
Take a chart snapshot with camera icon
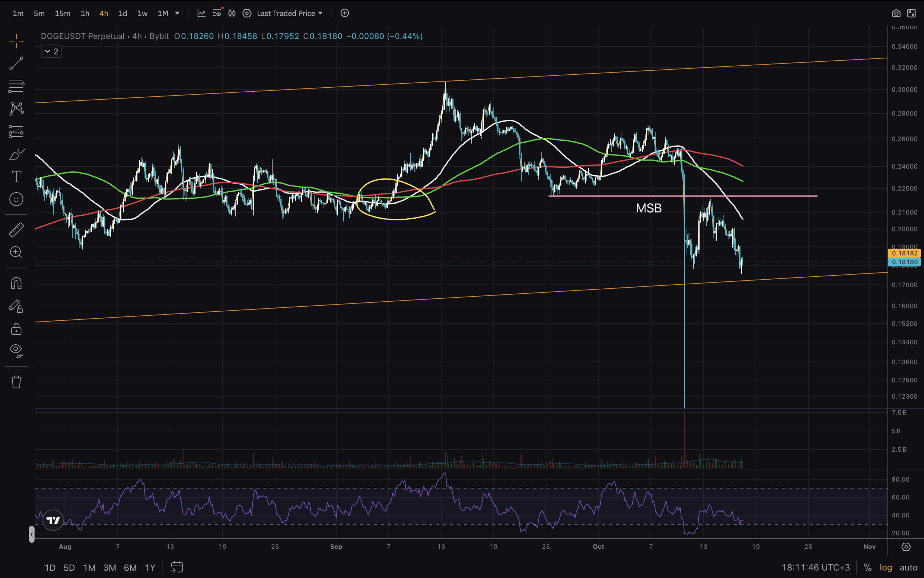tap(896, 13)
